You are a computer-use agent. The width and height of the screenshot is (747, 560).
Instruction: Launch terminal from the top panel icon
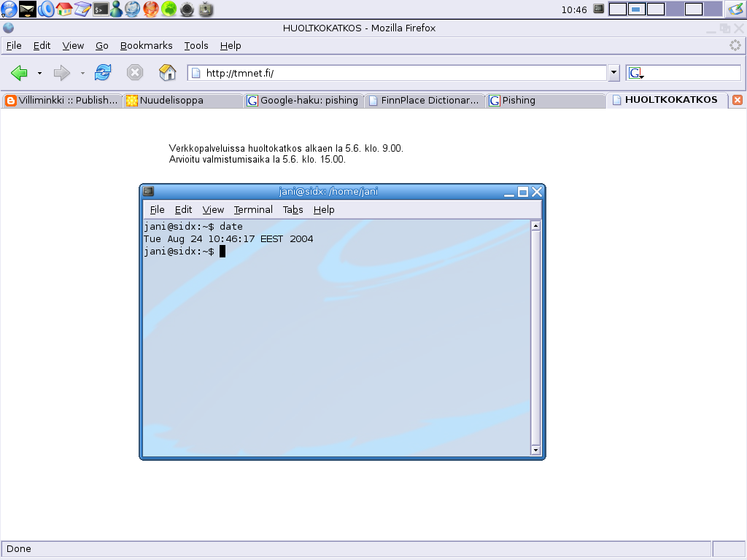[101, 9]
